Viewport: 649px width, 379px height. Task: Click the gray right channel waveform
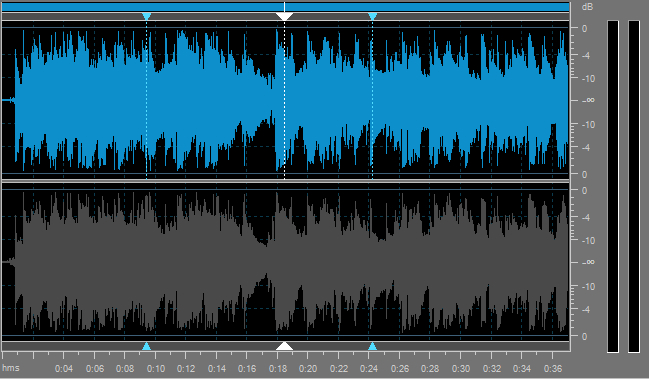click(286, 262)
